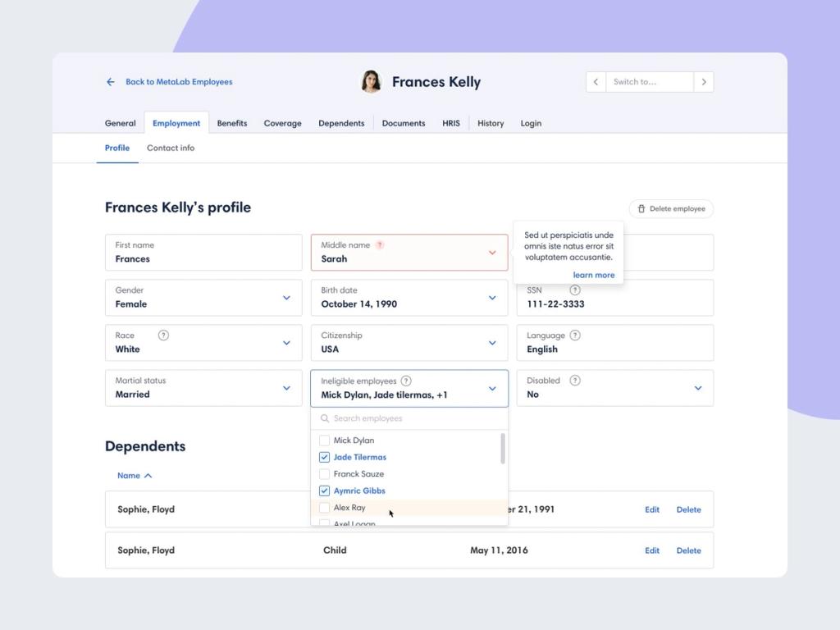Screen dimensions: 840x630
Task: Click the Race help icon
Action: pyautogui.click(x=163, y=335)
